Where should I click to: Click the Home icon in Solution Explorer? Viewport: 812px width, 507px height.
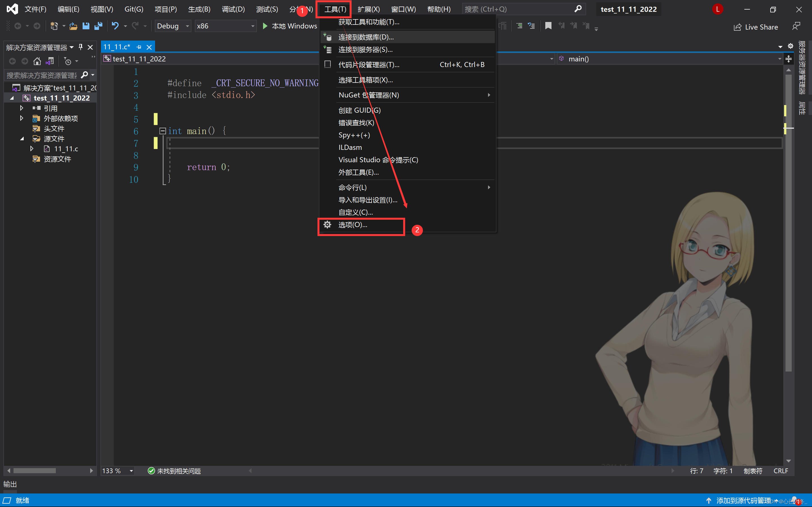pos(37,61)
